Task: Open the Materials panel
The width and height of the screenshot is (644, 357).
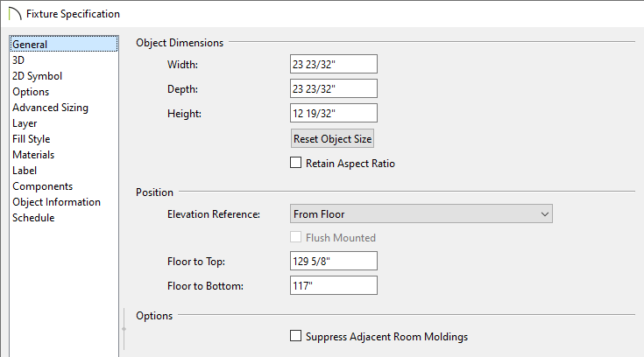Action: coord(33,155)
